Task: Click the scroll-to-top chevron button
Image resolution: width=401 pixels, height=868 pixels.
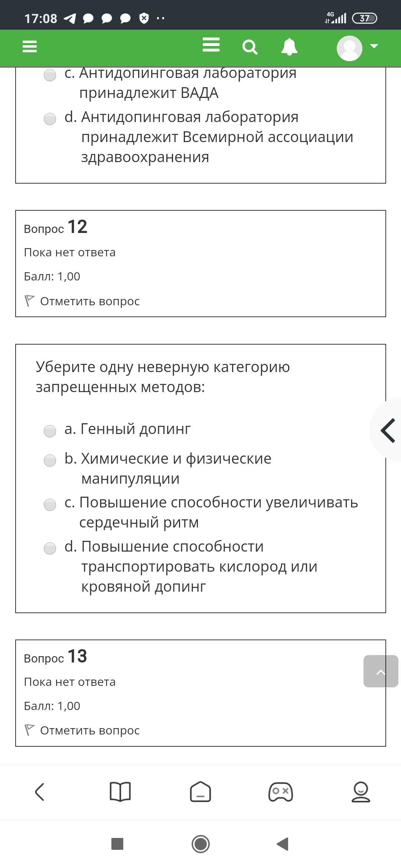Action: point(381,671)
